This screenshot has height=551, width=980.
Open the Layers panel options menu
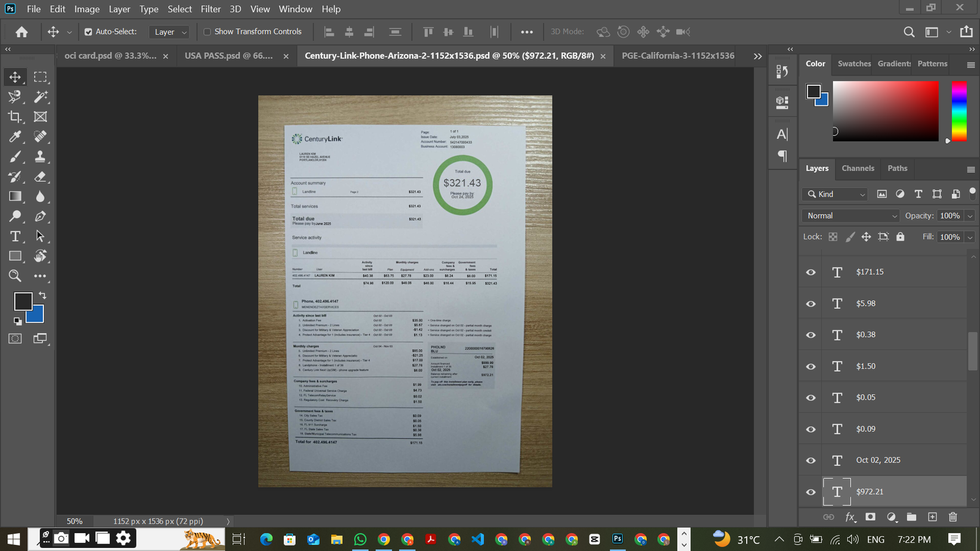click(x=971, y=169)
